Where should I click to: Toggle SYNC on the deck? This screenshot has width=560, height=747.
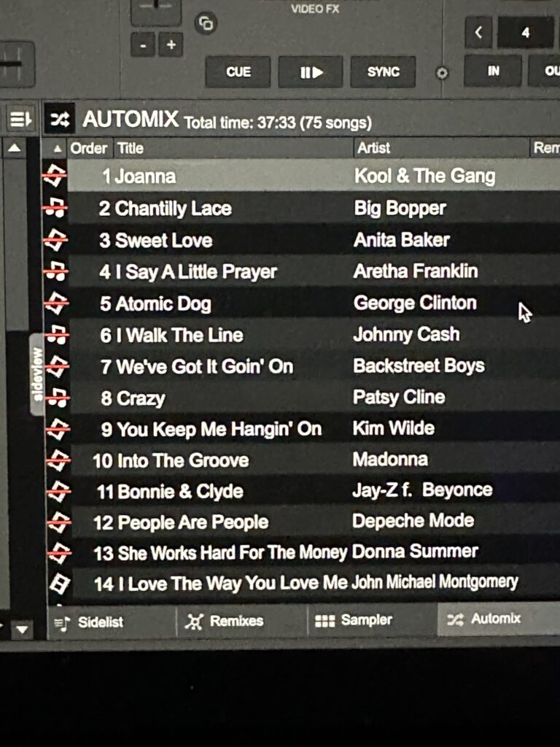[x=383, y=72]
